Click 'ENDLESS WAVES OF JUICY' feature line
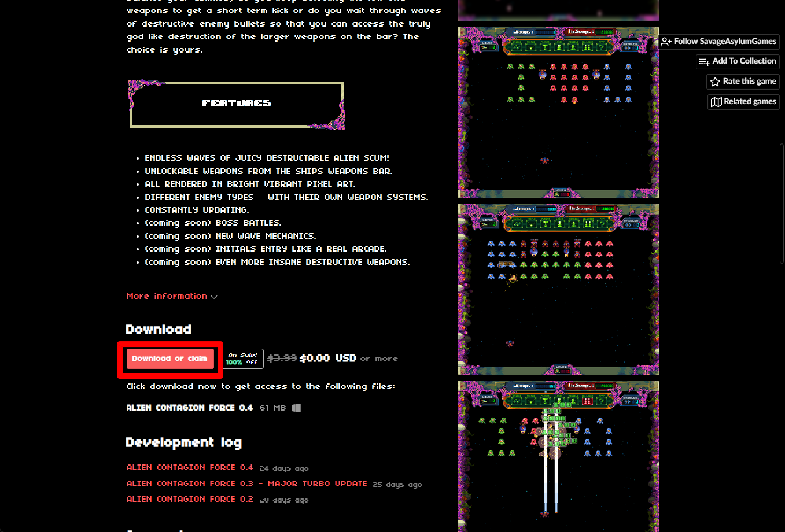785x532 pixels. [267, 158]
